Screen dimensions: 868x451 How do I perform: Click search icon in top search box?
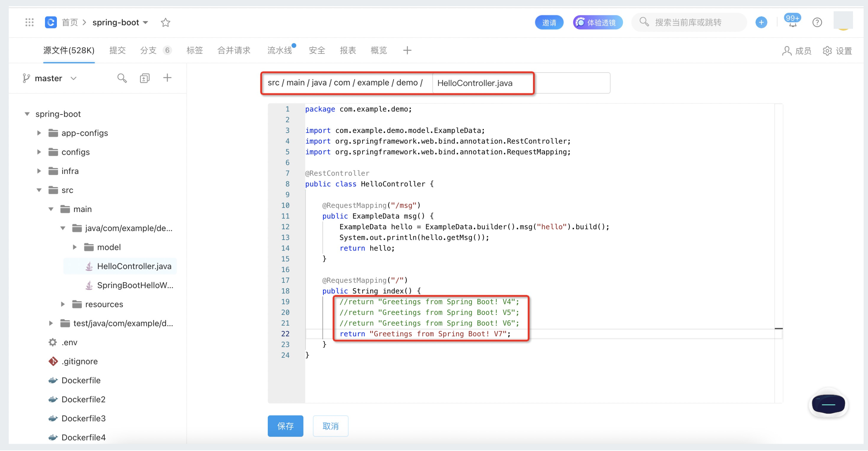(644, 22)
